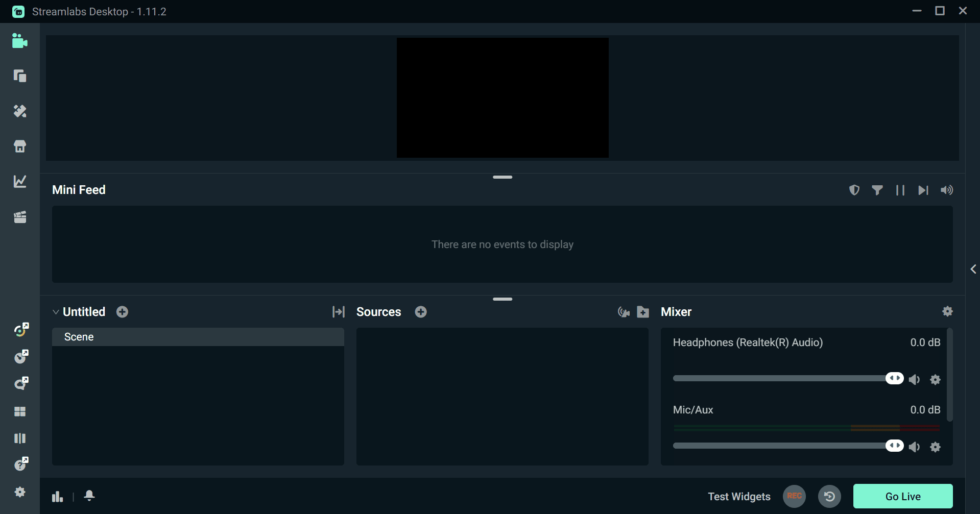Screen dimensions: 980x514
Task: Open the Dashboard analytics icon in sidebar
Action: [19, 181]
